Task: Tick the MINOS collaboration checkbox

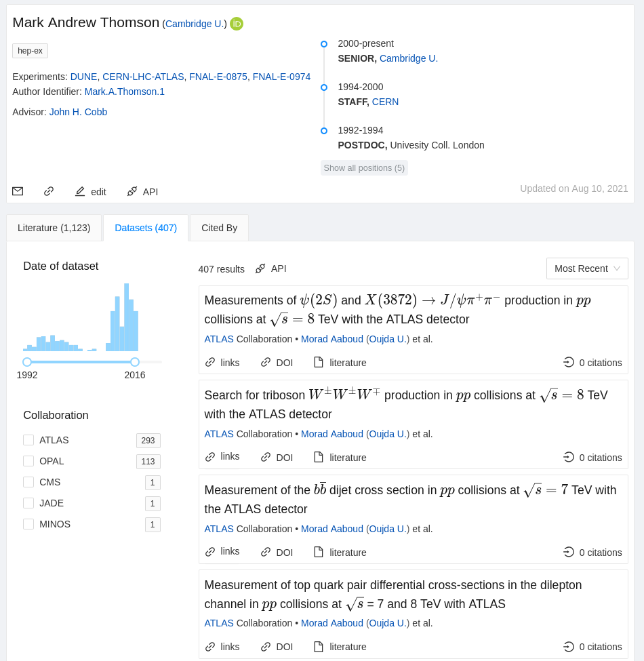Action: pos(28,524)
